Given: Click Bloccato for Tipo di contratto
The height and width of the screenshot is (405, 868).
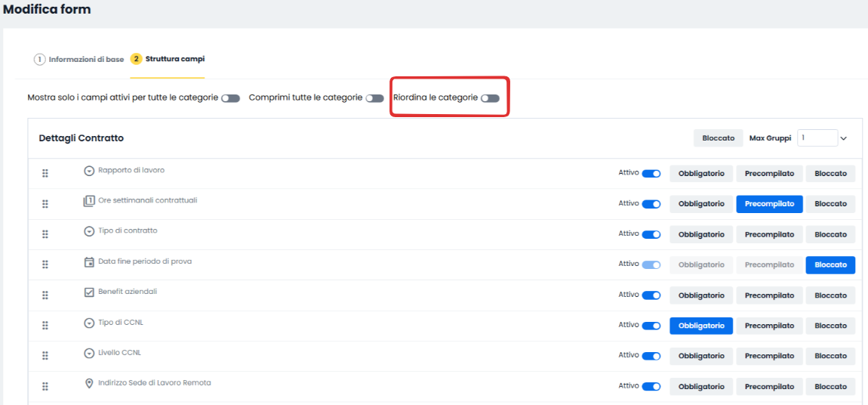Looking at the screenshot, I should pos(830,234).
